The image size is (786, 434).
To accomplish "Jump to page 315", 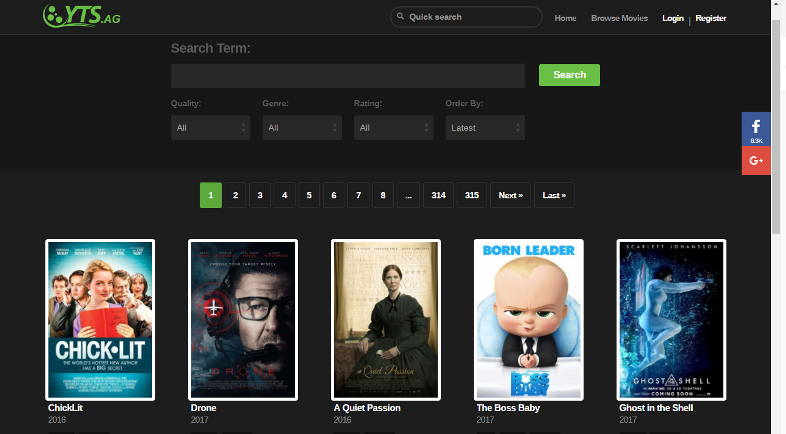I will click(x=472, y=195).
